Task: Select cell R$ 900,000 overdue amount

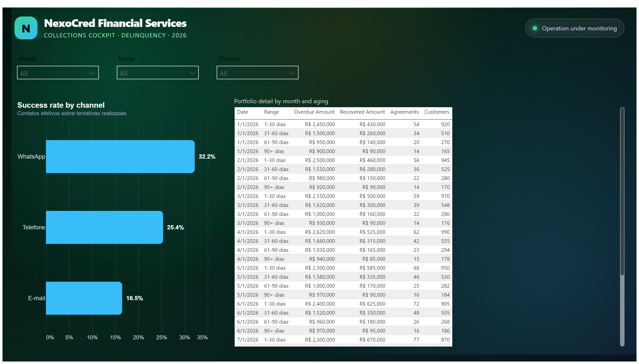Action: pos(322,151)
